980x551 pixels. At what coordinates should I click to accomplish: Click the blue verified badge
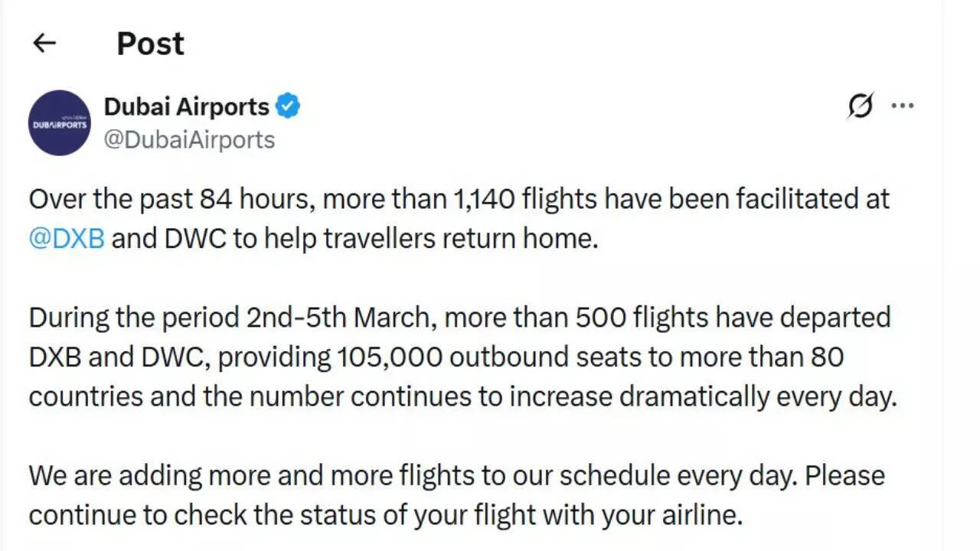pos(288,106)
